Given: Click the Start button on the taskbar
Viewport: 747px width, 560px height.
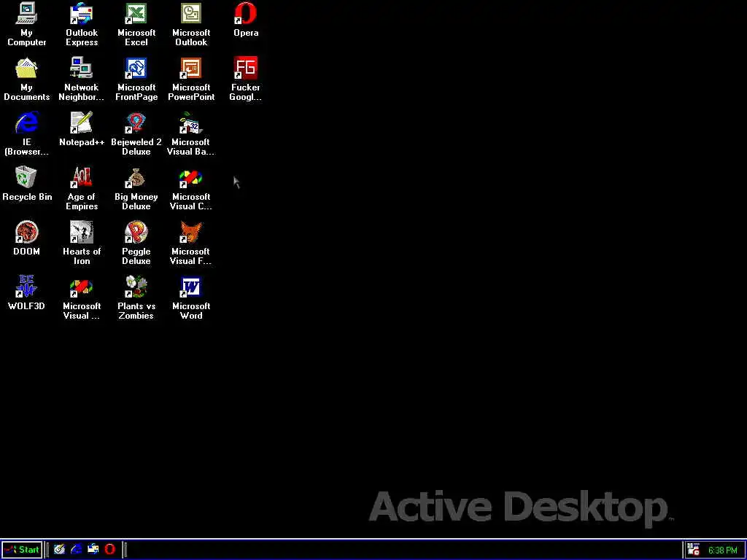Looking at the screenshot, I should [22, 550].
